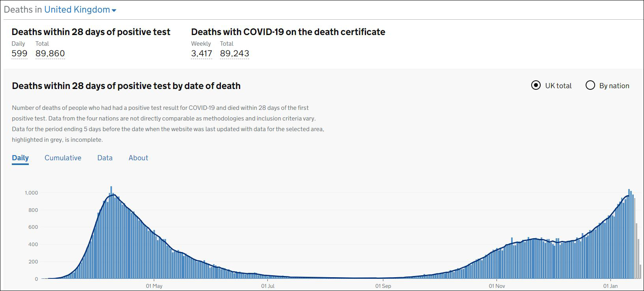This screenshot has width=644, height=291.
Task: Click the death certificate total 89,243
Action: tap(235, 54)
